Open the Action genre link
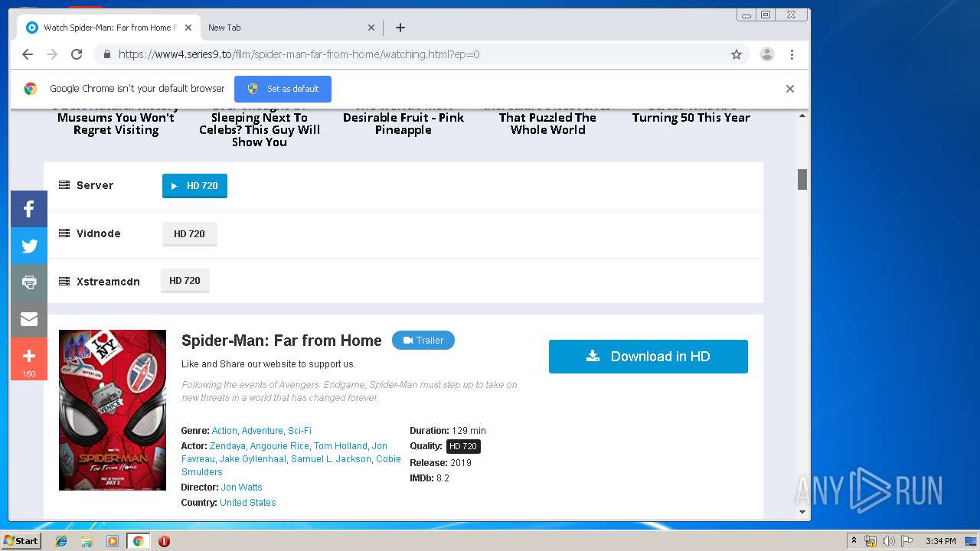980x551 pixels. click(x=224, y=431)
